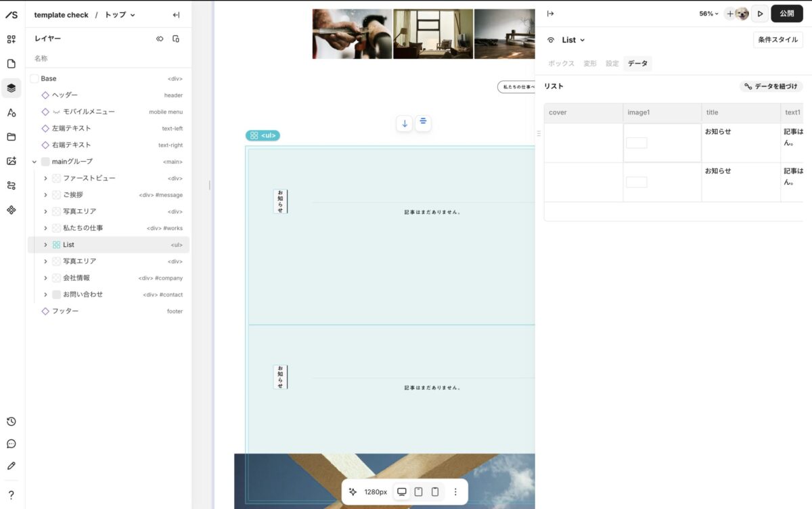This screenshot has height=509, width=812.
Task: Switch to the ボックス tab
Action: pos(561,64)
